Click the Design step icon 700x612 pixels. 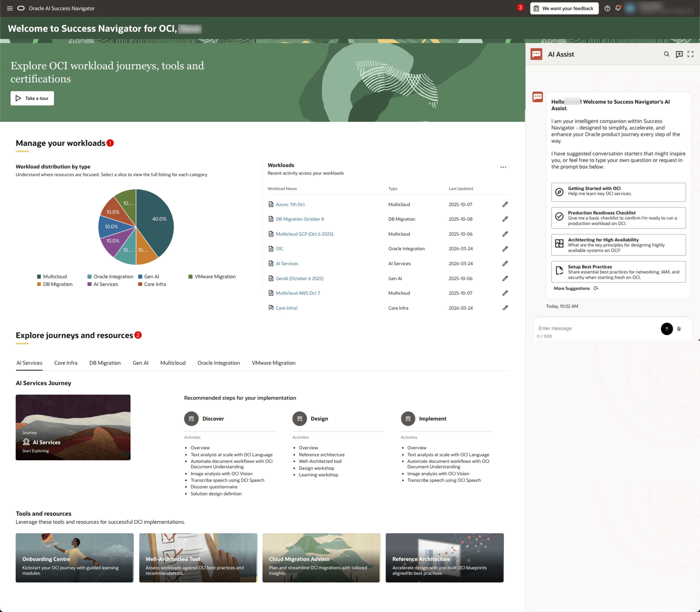click(x=300, y=418)
